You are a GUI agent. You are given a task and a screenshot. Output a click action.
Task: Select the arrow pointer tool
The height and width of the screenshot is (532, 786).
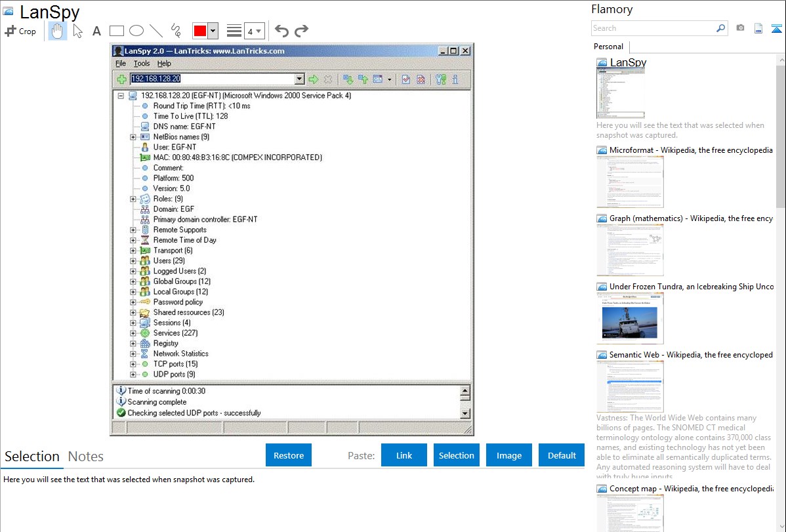77,31
